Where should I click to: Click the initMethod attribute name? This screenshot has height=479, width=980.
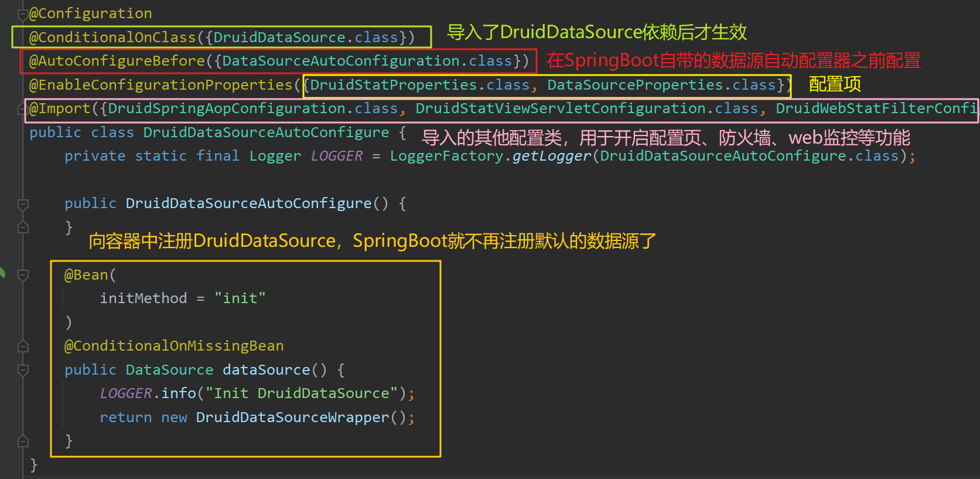coord(143,298)
